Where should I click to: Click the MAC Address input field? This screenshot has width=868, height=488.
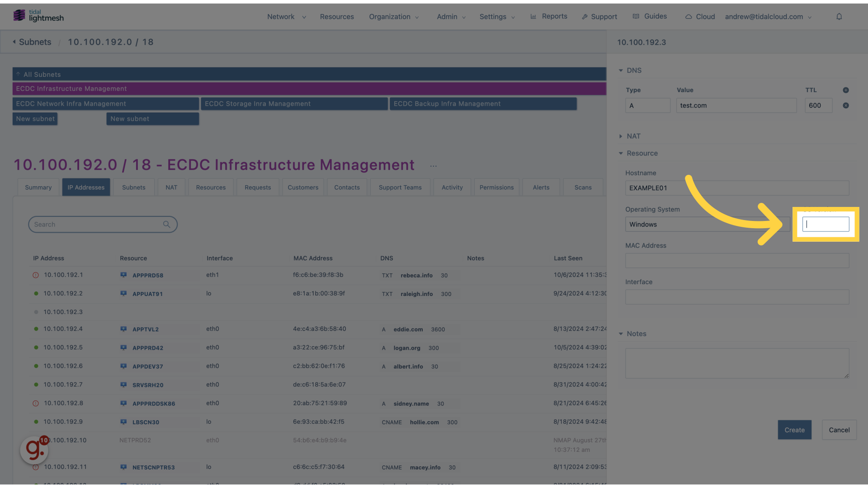pyautogui.click(x=737, y=260)
